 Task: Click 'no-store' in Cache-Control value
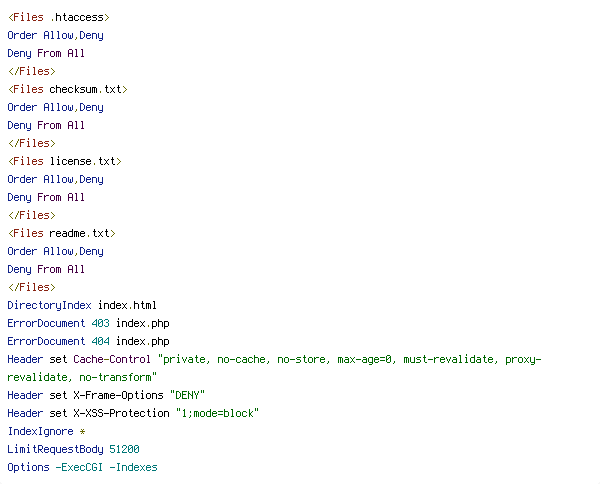[x=301, y=359]
